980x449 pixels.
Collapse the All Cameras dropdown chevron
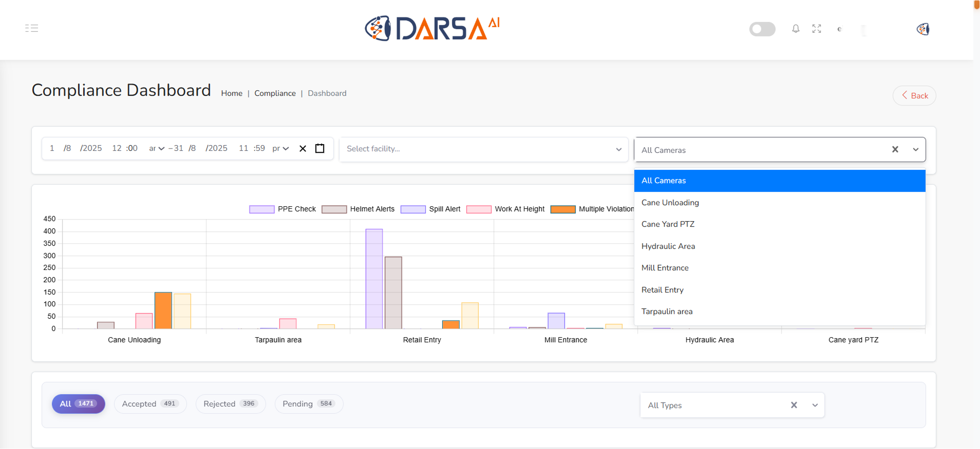point(916,150)
